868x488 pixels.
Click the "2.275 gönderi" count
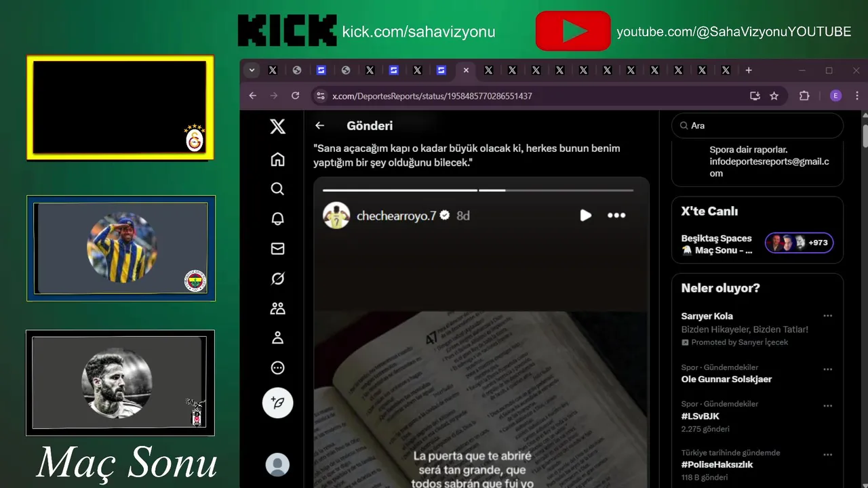click(706, 428)
